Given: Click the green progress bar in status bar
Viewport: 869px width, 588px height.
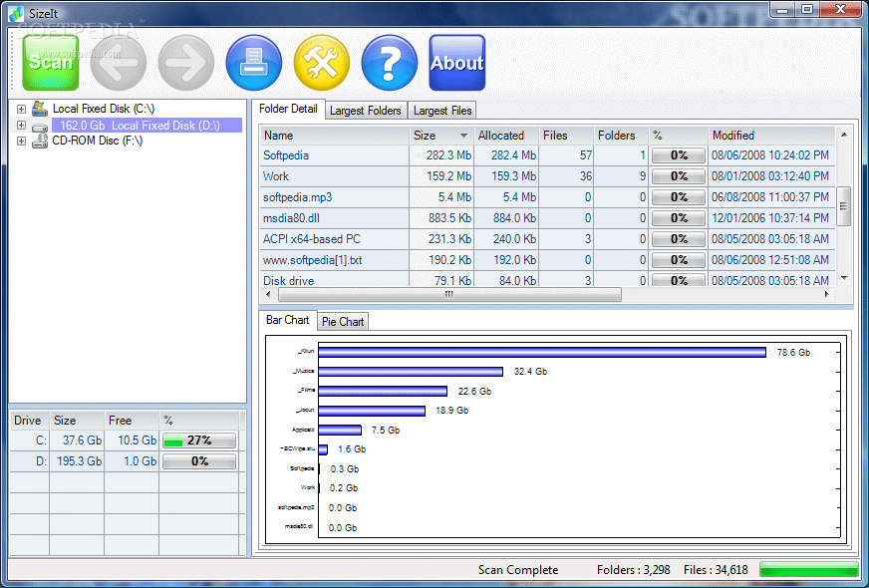Looking at the screenshot, I should click(x=808, y=570).
